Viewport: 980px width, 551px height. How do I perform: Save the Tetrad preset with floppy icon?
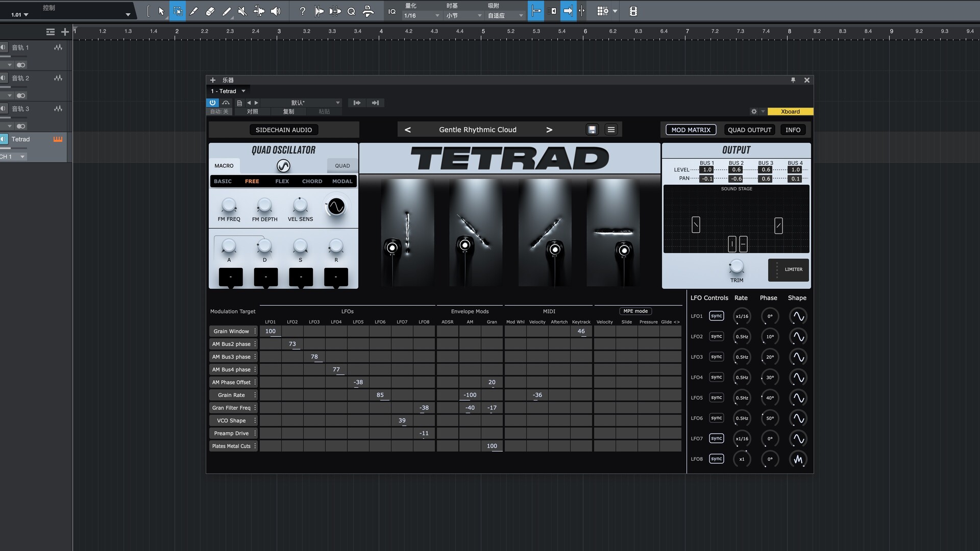coord(592,130)
